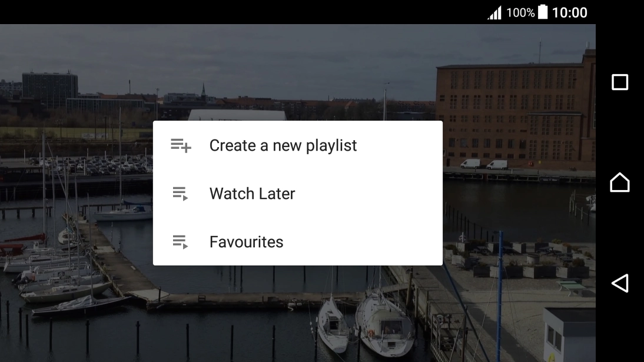Tap the add-playlist icon with plus sign
The width and height of the screenshot is (644, 362).
181,145
